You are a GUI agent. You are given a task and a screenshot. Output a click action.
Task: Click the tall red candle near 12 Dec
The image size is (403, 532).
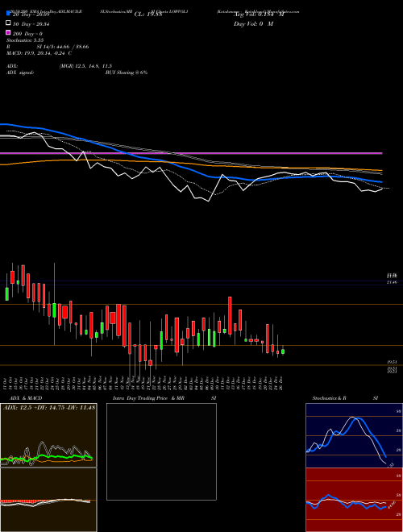pos(230,315)
